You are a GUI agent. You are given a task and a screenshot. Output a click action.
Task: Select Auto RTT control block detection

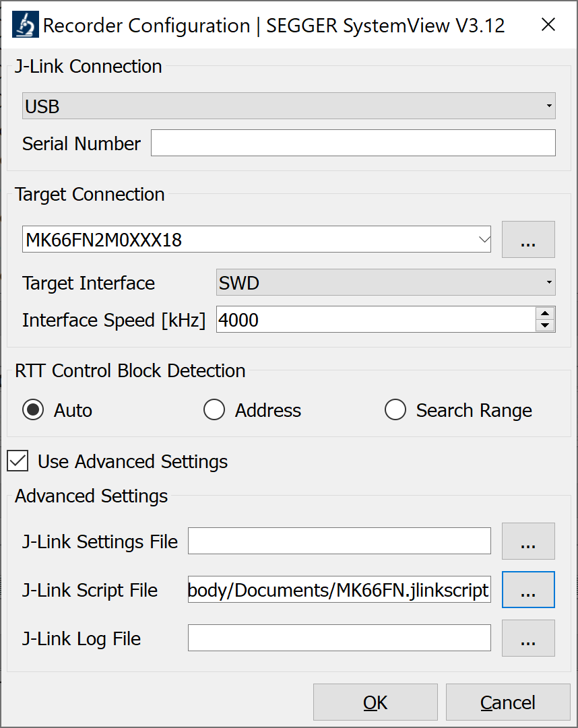34,410
